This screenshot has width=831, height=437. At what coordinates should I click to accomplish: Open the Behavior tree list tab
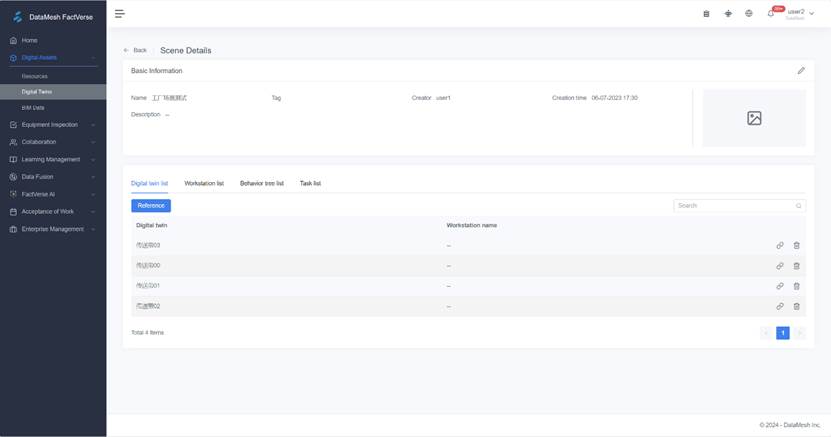click(262, 184)
